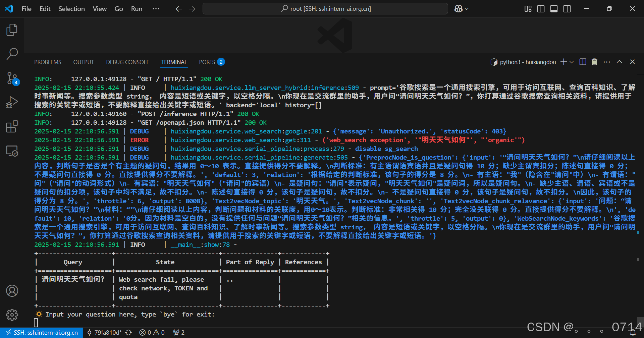
Task: Click the root SSH command center search box
Action: [x=325, y=9]
